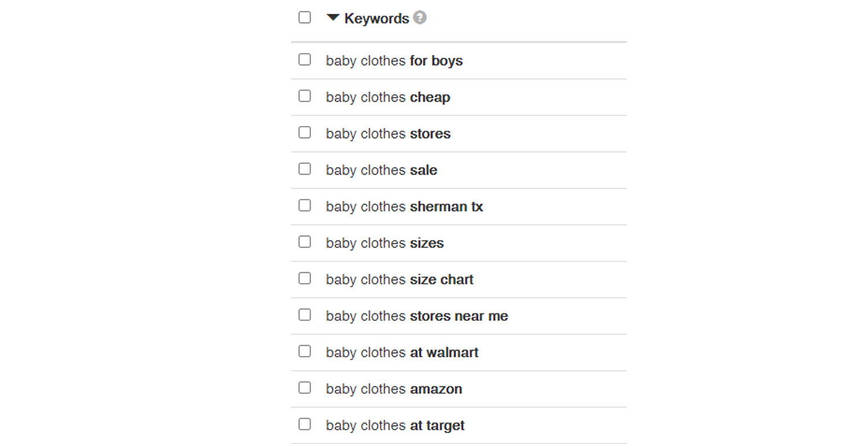
Task: Select the 'baby clothes at walmart' checkbox
Action: (x=304, y=351)
